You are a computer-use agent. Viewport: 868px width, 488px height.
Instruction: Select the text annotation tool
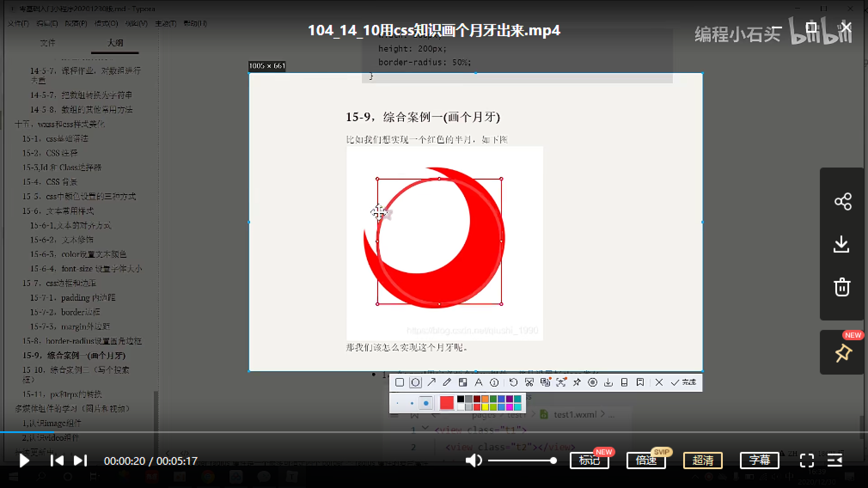click(x=478, y=382)
